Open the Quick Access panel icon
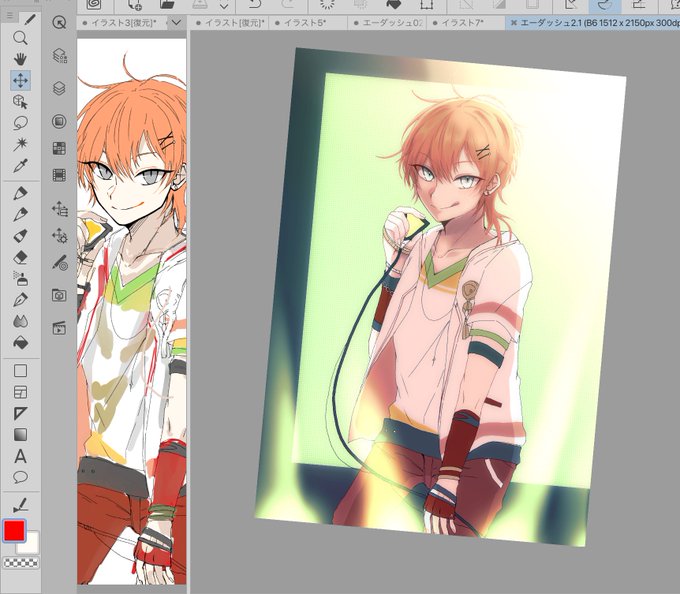The height and width of the screenshot is (594, 680). click(x=59, y=22)
